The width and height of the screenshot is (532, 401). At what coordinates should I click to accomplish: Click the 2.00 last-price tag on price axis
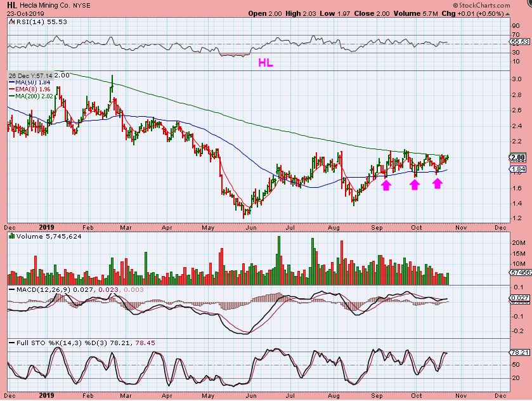pyautogui.click(x=518, y=157)
